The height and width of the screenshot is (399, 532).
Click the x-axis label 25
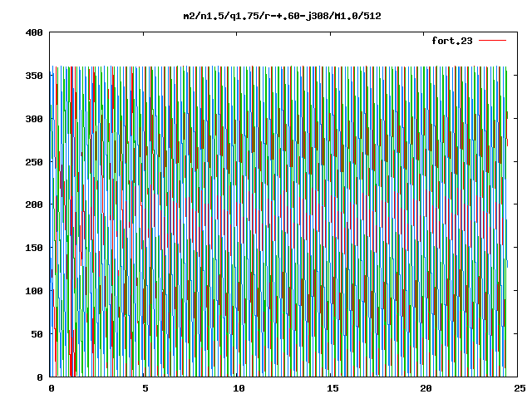pyautogui.click(x=520, y=388)
